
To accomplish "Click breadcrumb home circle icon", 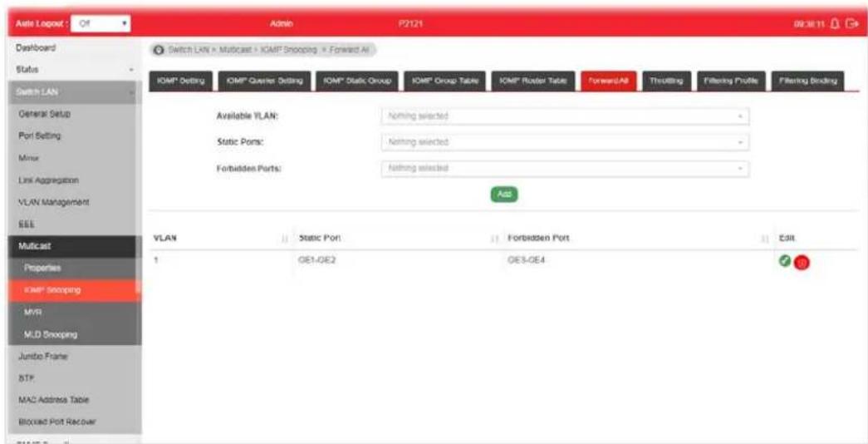I will click(x=159, y=50).
